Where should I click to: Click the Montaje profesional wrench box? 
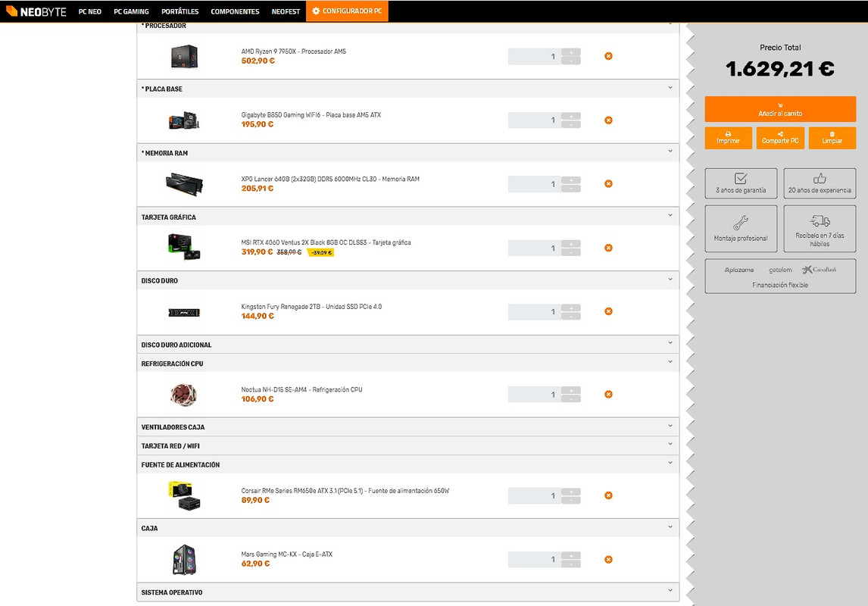741,229
